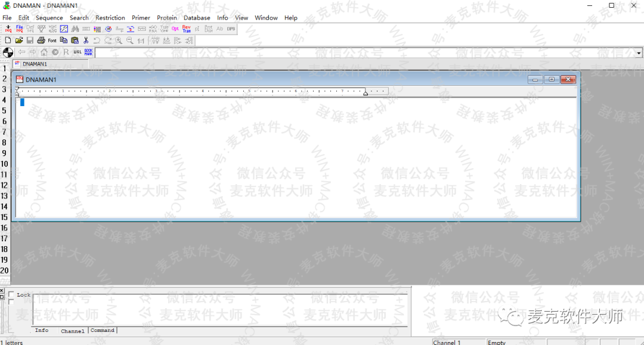Click the pink Opt icon
The width and height of the screenshot is (644, 345).
click(175, 29)
